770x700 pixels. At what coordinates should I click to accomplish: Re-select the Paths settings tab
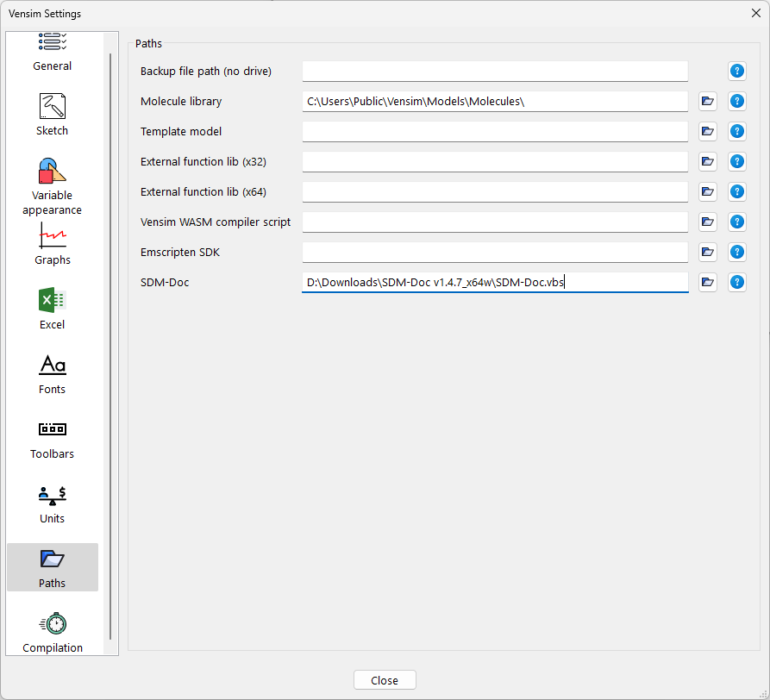click(52, 565)
